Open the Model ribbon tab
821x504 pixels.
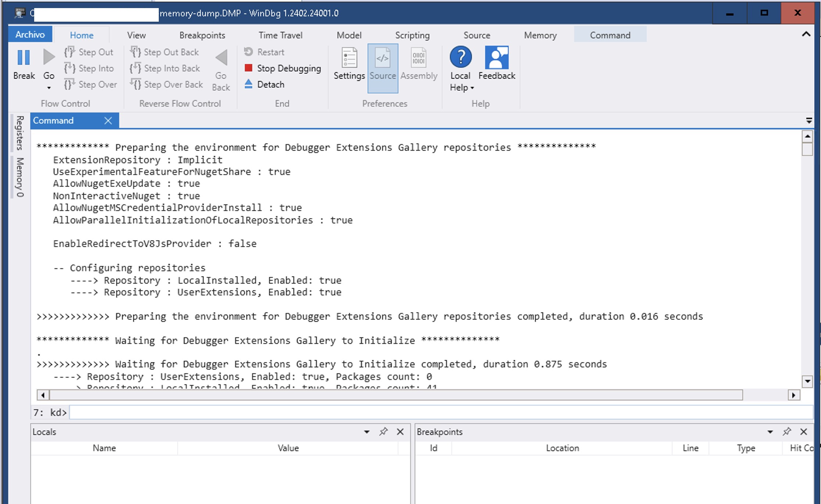(x=349, y=35)
